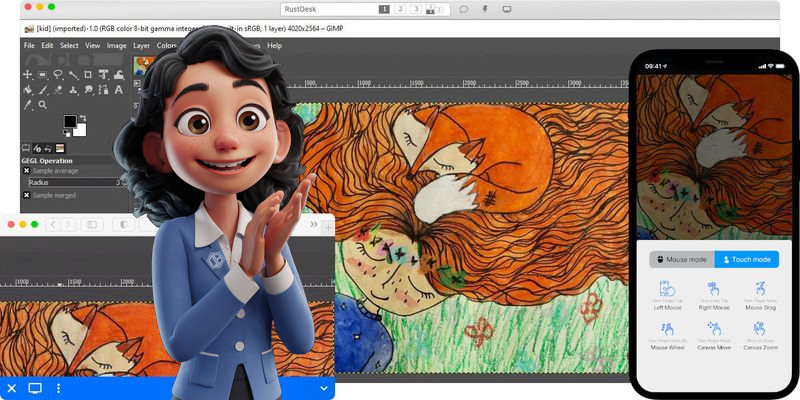The image size is (800, 400).
Task: Select the Move tool in GIMP toolbox
Action: (x=28, y=75)
